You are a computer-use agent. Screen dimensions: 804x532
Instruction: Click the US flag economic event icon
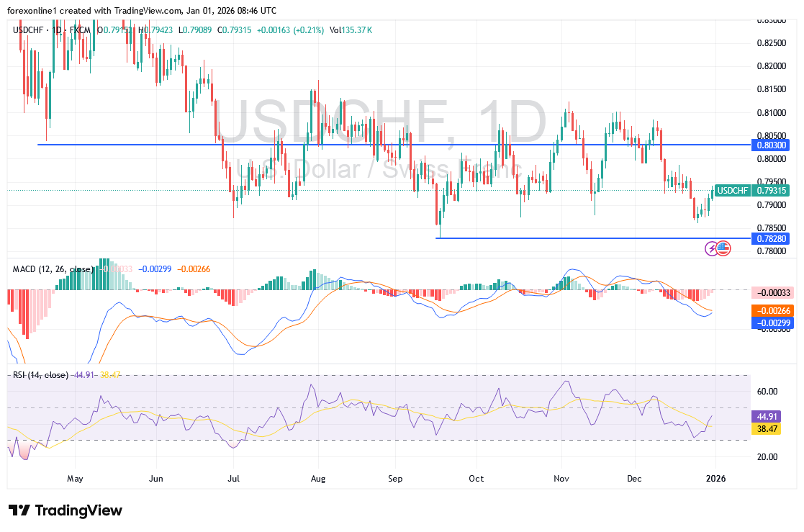pyautogui.click(x=723, y=248)
